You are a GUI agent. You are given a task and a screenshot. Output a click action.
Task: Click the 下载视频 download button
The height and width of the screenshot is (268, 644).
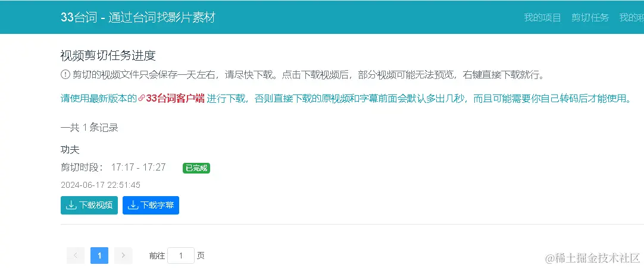(x=89, y=205)
